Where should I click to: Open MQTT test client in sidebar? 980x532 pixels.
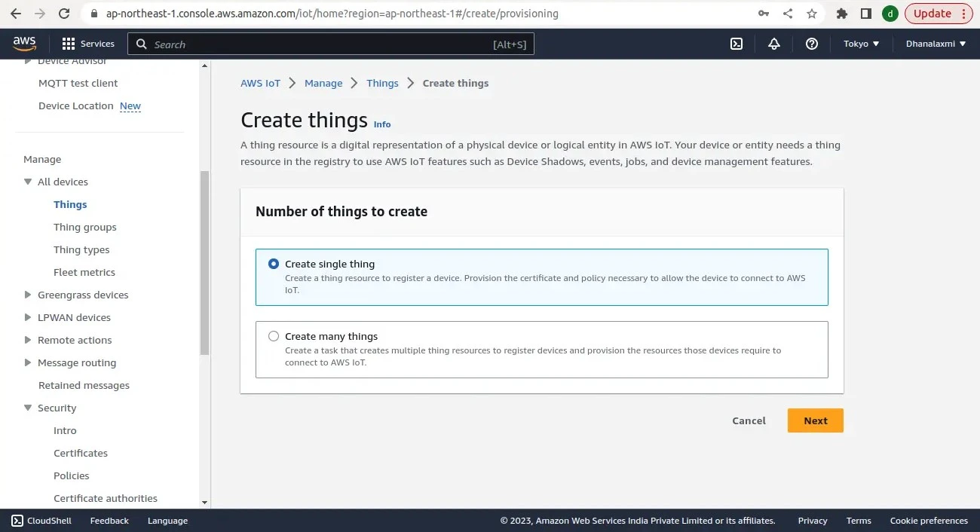[x=78, y=83]
